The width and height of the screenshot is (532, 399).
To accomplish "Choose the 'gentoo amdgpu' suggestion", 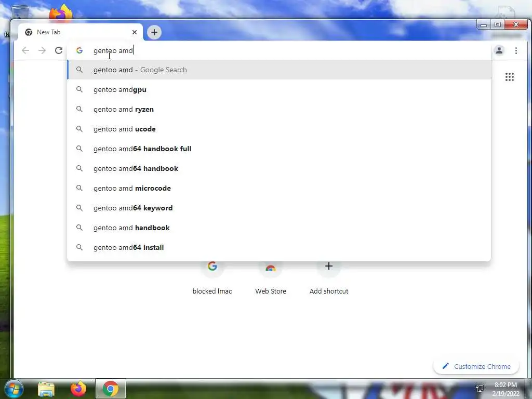I will pos(279,89).
